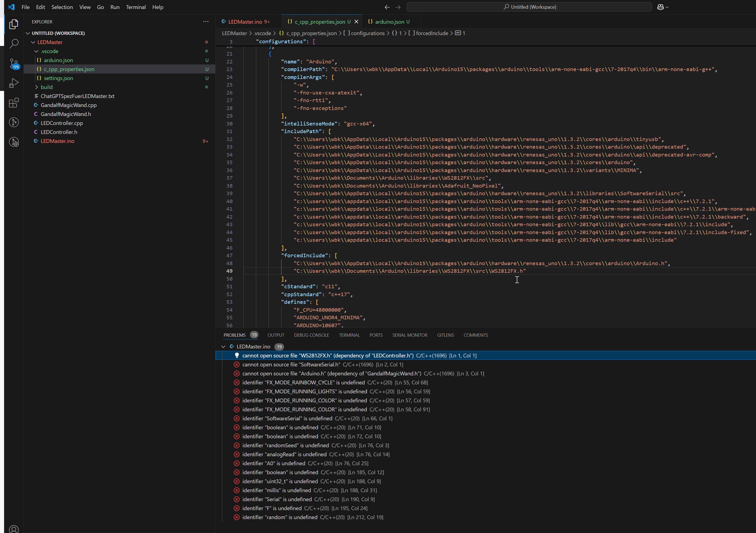Switch to the LEDMaster.ino editor tab
756x533 pixels.
(x=248, y=22)
